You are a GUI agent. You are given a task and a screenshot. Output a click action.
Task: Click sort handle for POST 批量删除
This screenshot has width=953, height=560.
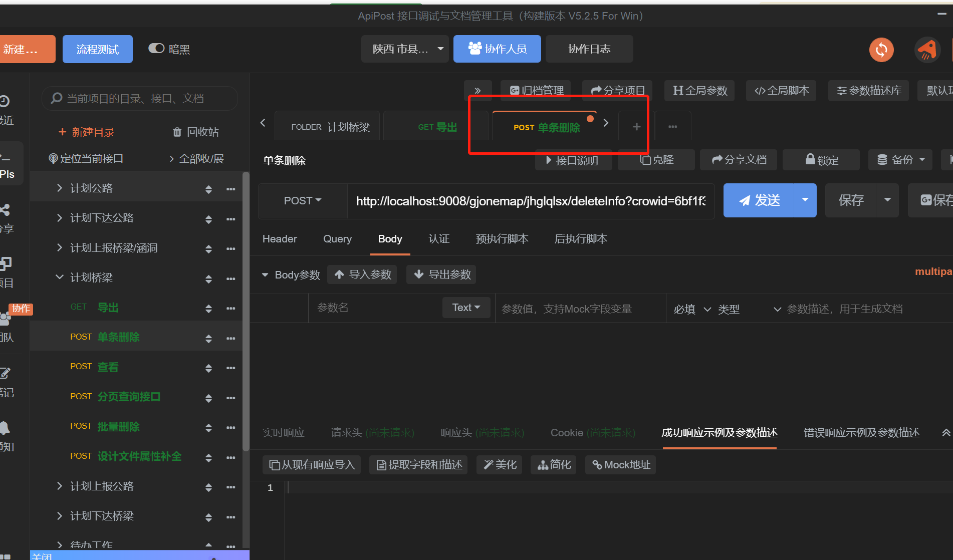click(208, 427)
